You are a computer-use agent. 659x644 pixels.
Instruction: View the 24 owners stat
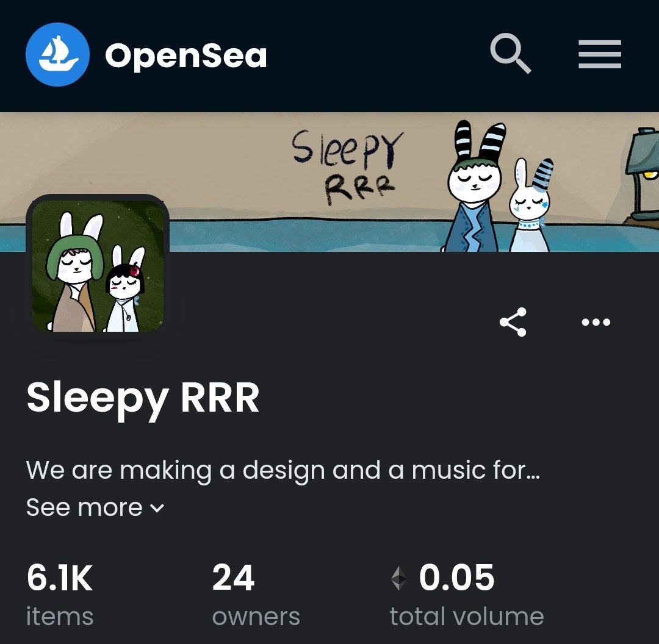click(256, 595)
